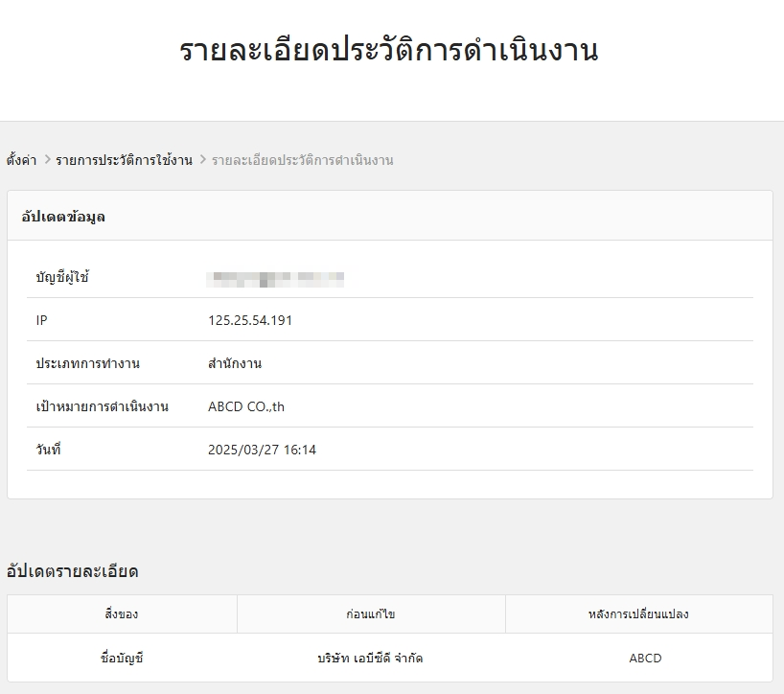The height and width of the screenshot is (694, 784).
Task: Click the บัญชีผู้ใช้ row label
Action: pyautogui.click(x=63, y=278)
